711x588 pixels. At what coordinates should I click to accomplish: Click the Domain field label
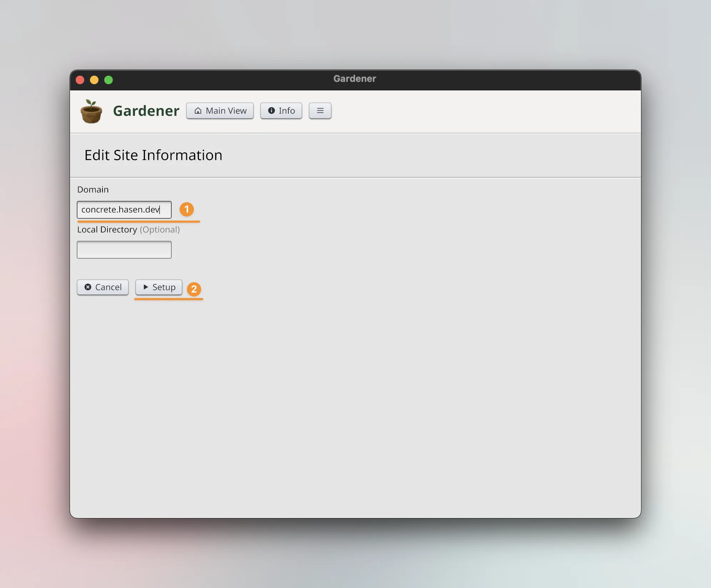tap(93, 189)
